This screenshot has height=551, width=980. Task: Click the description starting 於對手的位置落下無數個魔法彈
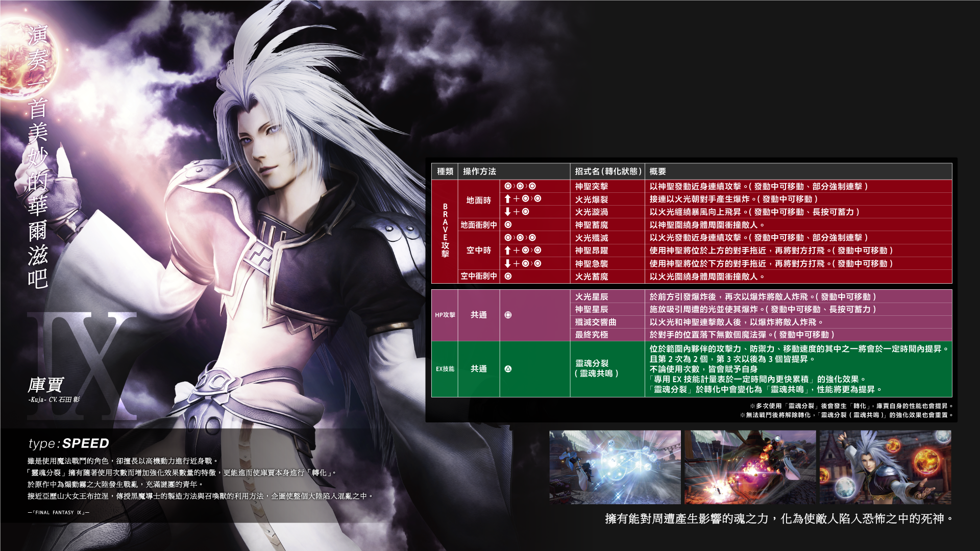click(742, 335)
